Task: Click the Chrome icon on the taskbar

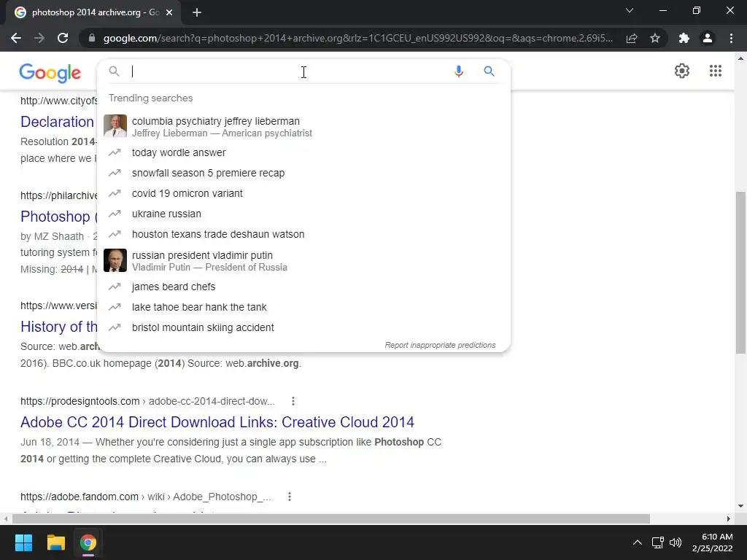Action: point(88,542)
